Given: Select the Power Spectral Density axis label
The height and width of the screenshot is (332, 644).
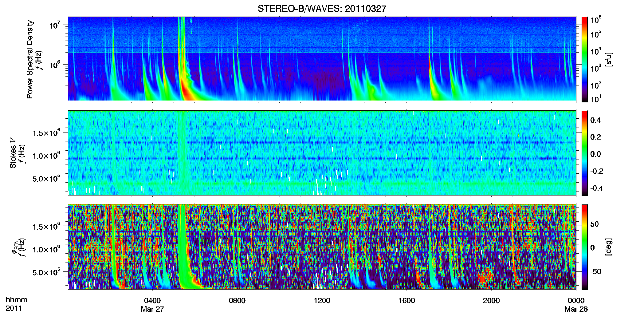Looking at the screenshot, I should tap(30, 59).
